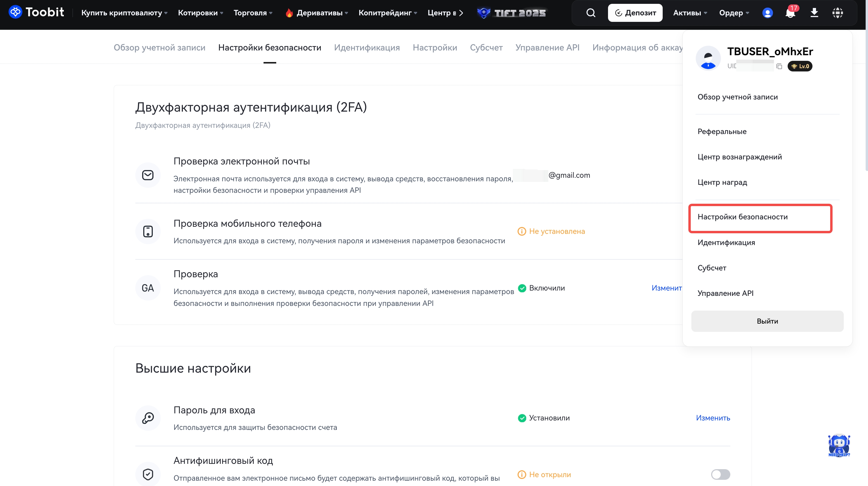Switch to the Идентификация tab
868x486 pixels.
pos(367,48)
